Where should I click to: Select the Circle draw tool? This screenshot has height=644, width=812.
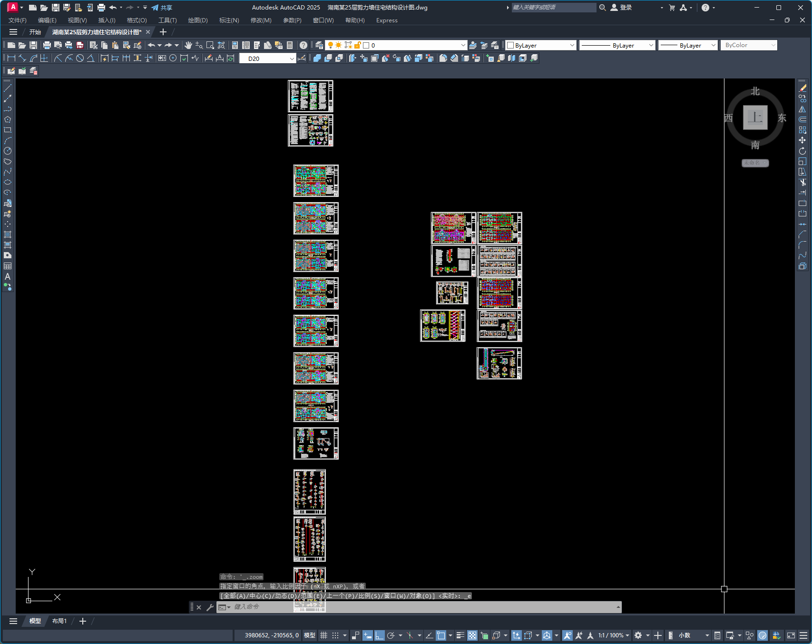tap(8, 151)
